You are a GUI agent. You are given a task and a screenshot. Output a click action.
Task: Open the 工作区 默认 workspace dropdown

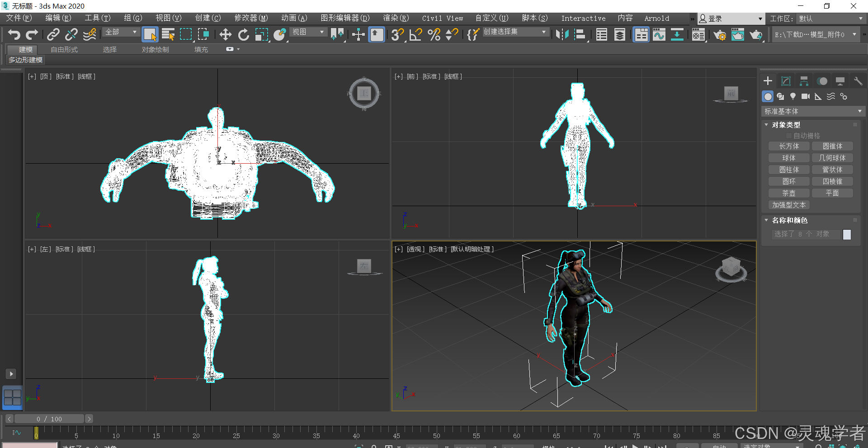click(x=831, y=19)
